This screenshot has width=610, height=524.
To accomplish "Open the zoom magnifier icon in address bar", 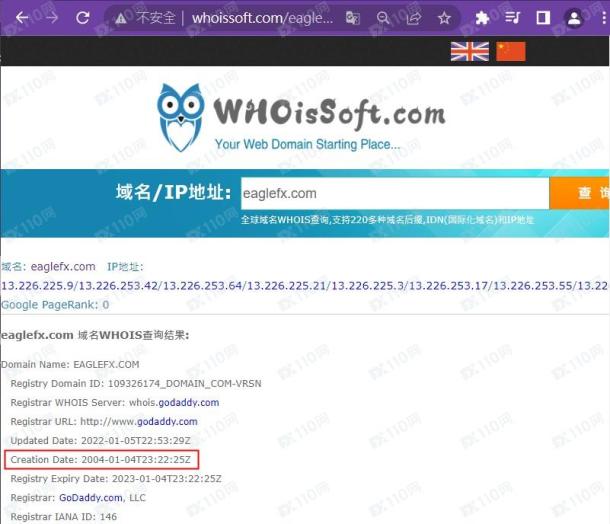I will (x=383, y=18).
